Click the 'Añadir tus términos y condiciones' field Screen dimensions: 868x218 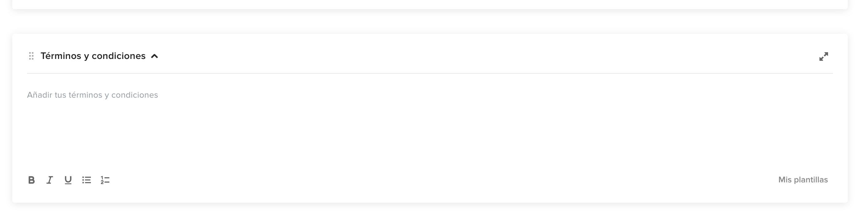click(x=92, y=95)
